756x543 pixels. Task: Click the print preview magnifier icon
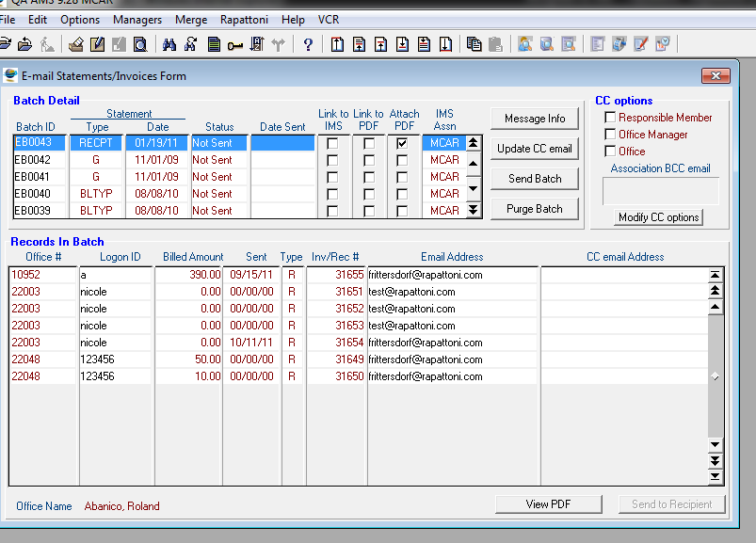point(140,44)
